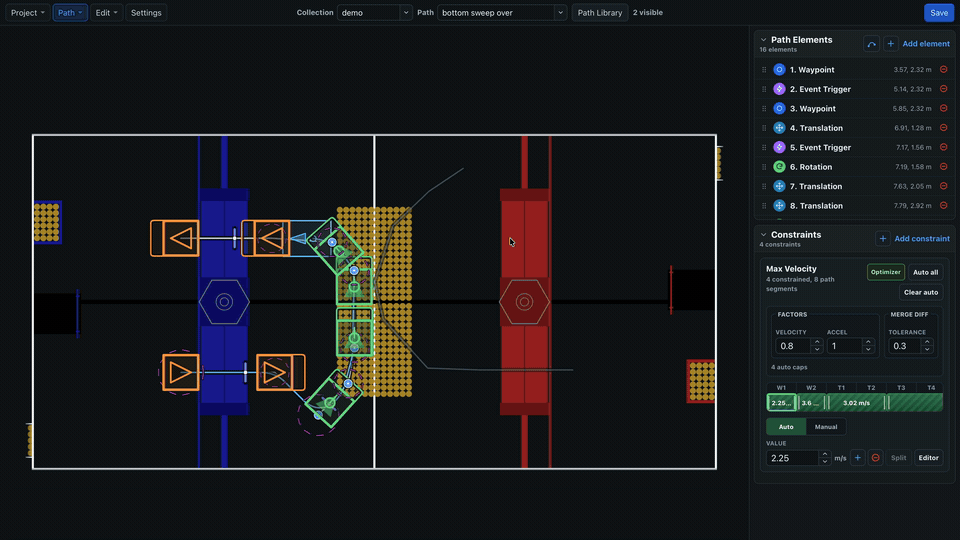Screen dimensions: 960x540
Task: Collapse the Constraints section
Action: pyautogui.click(x=763, y=234)
